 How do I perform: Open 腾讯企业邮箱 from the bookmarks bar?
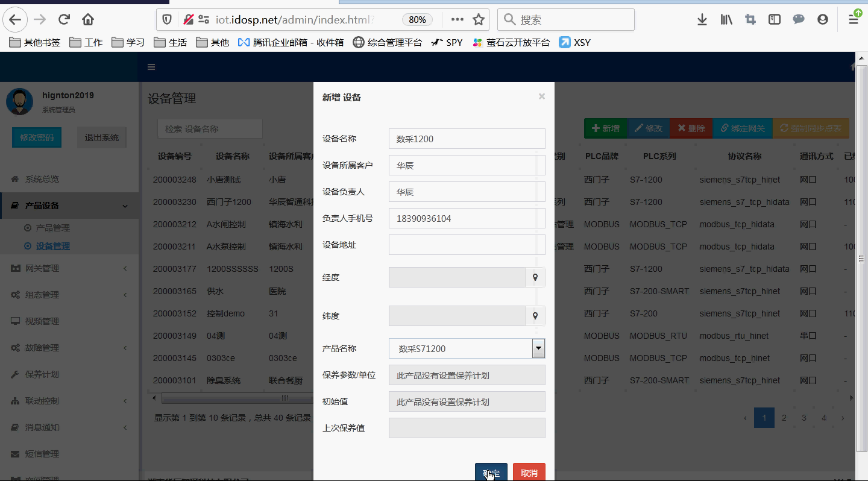tap(290, 42)
